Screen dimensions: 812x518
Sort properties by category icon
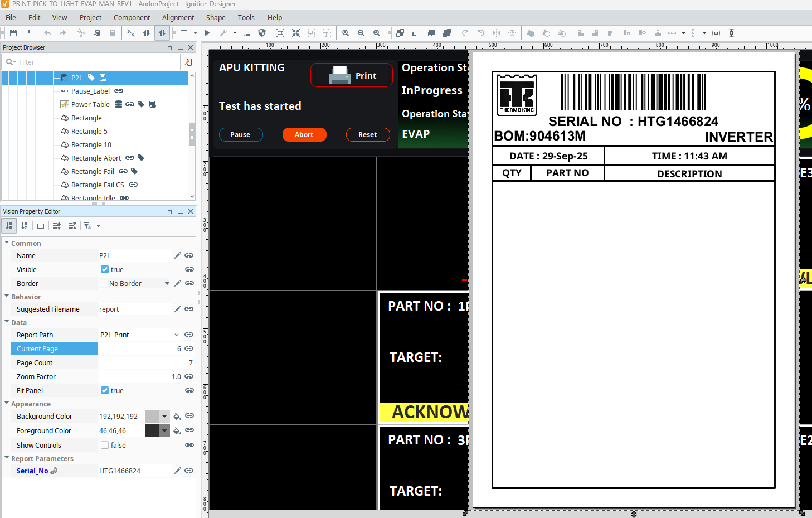(9, 226)
